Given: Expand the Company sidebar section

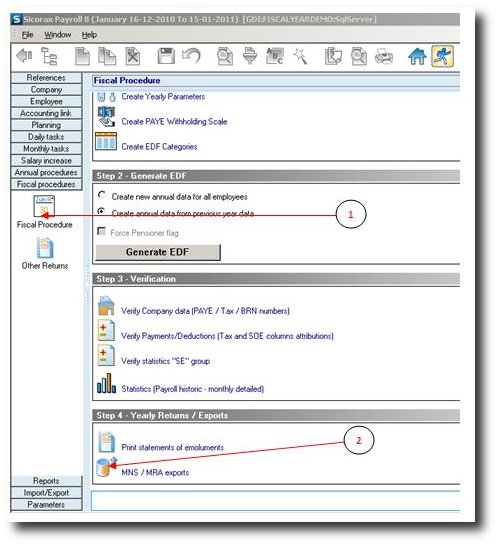Looking at the screenshot, I should tap(46, 90).
